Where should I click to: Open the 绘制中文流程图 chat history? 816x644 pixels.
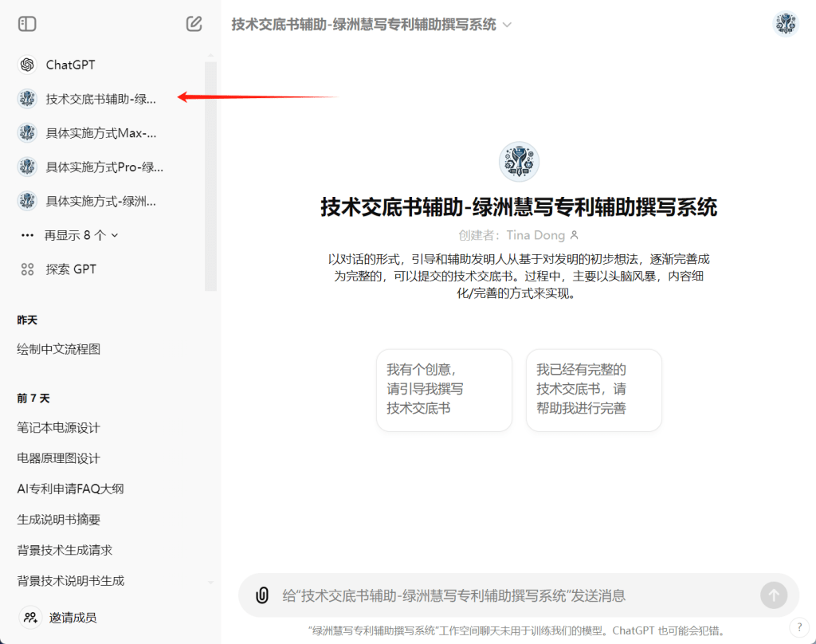(x=59, y=349)
